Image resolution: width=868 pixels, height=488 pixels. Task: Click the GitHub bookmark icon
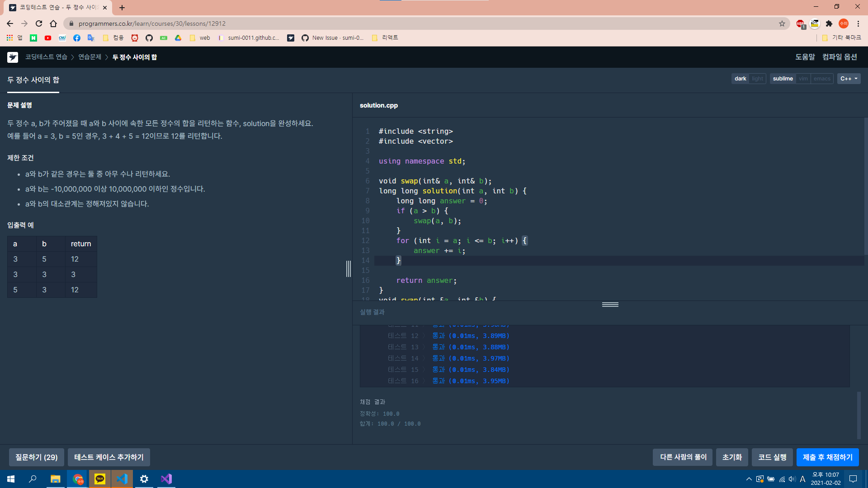pyautogui.click(x=149, y=38)
